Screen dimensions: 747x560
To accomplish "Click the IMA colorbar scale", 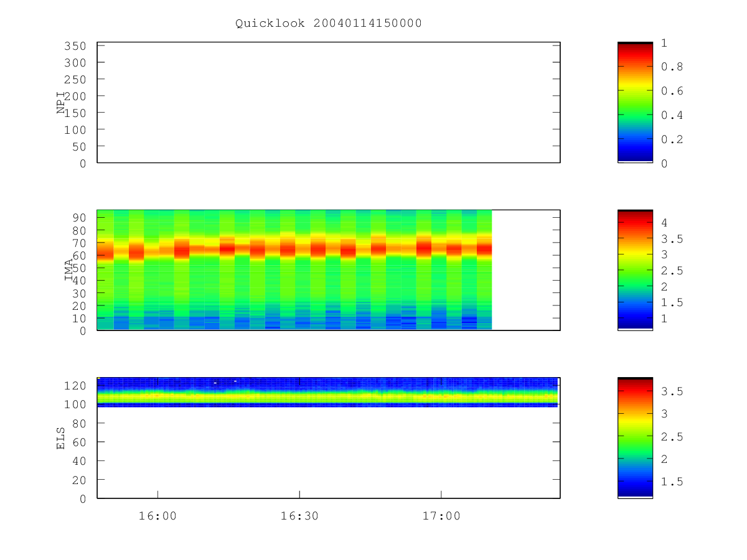I will click(x=635, y=270).
